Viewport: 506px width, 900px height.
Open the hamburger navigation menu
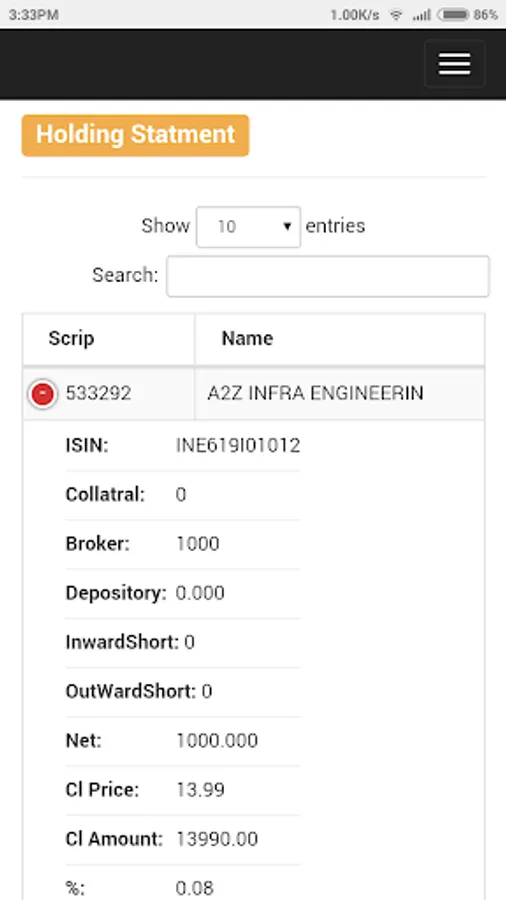[454, 64]
